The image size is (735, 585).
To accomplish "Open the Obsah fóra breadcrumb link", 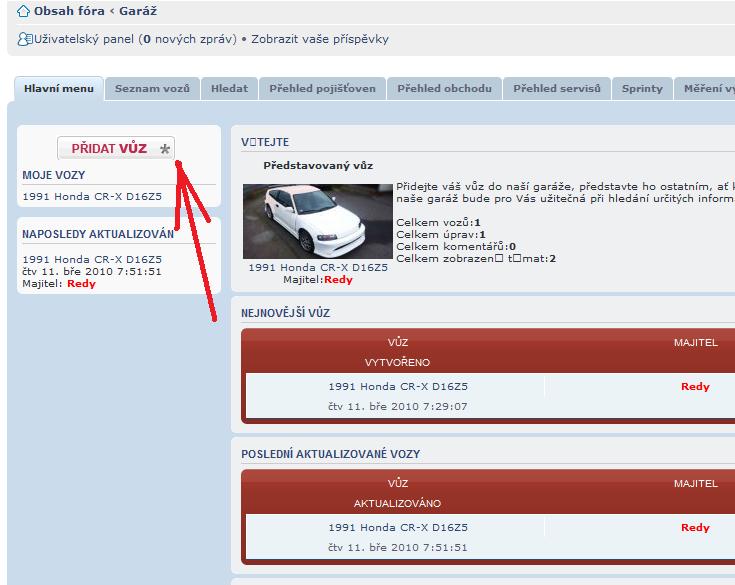I will [x=69, y=12].
